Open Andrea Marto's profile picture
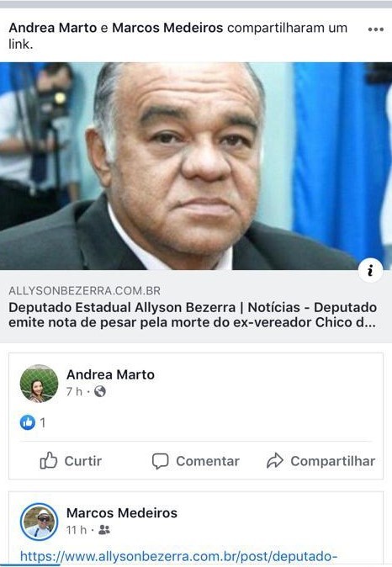Viewport: 392px width, 567px height. 39,384
